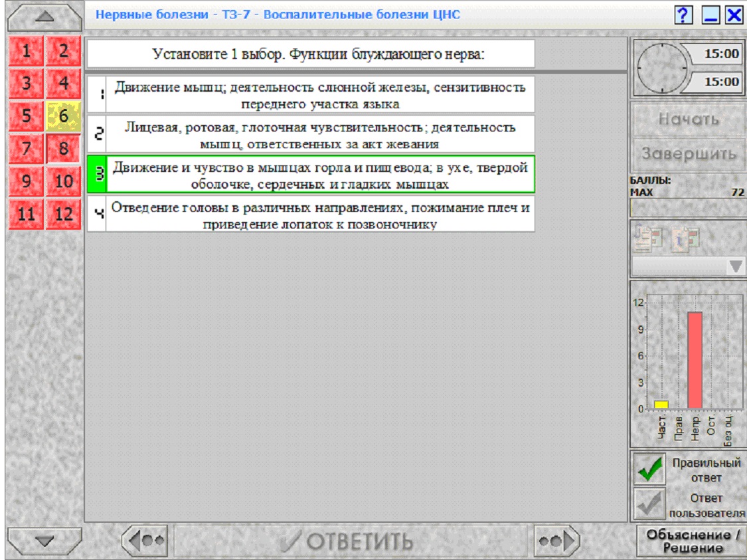
Task: Select question tile 12
Action: tap(63, 213)
